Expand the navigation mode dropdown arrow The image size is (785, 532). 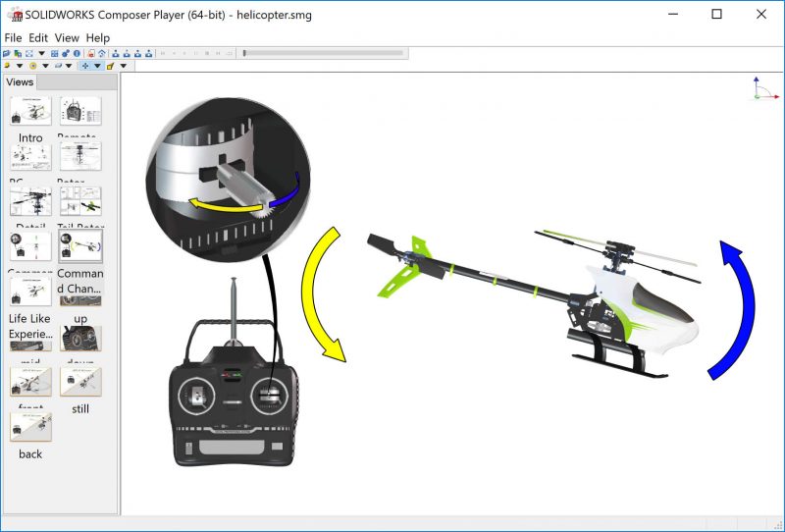tap(97, 66)
